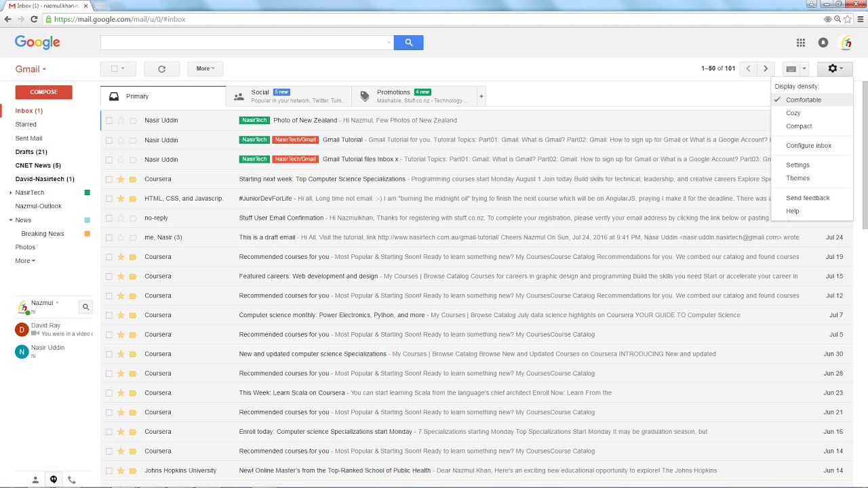Open Google notifications bell

click(823, 43)
